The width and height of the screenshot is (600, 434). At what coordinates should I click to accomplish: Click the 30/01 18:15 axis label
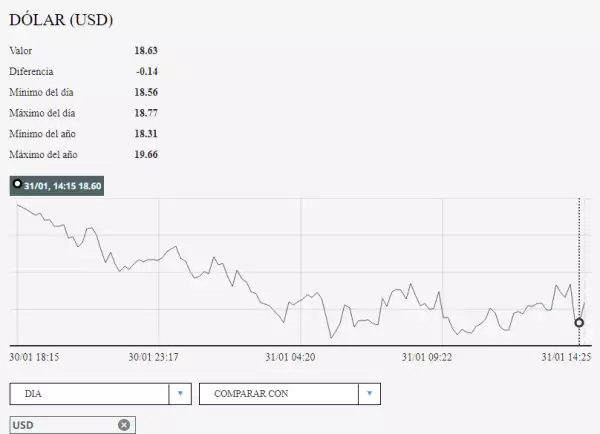pyautogui.click(x=34, y=356)
